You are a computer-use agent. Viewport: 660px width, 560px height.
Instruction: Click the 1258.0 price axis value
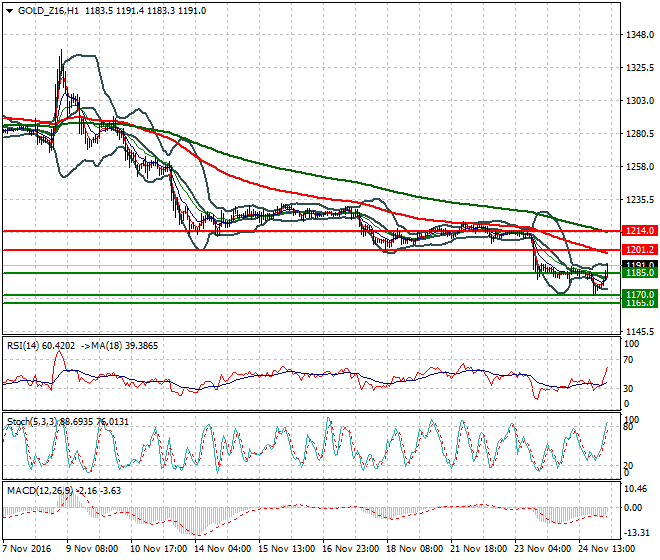pos(640,167)
